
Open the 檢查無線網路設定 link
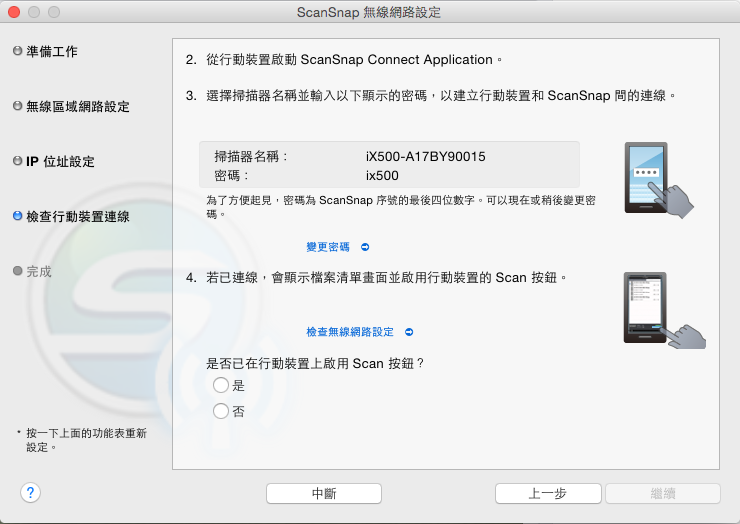pyautogui.click(x=350, y=332)
